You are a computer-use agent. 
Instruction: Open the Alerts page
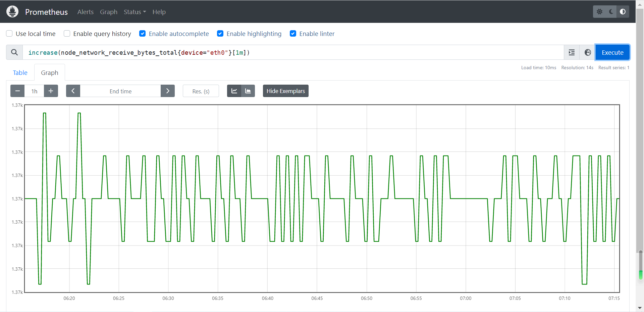tap(86, 12)
